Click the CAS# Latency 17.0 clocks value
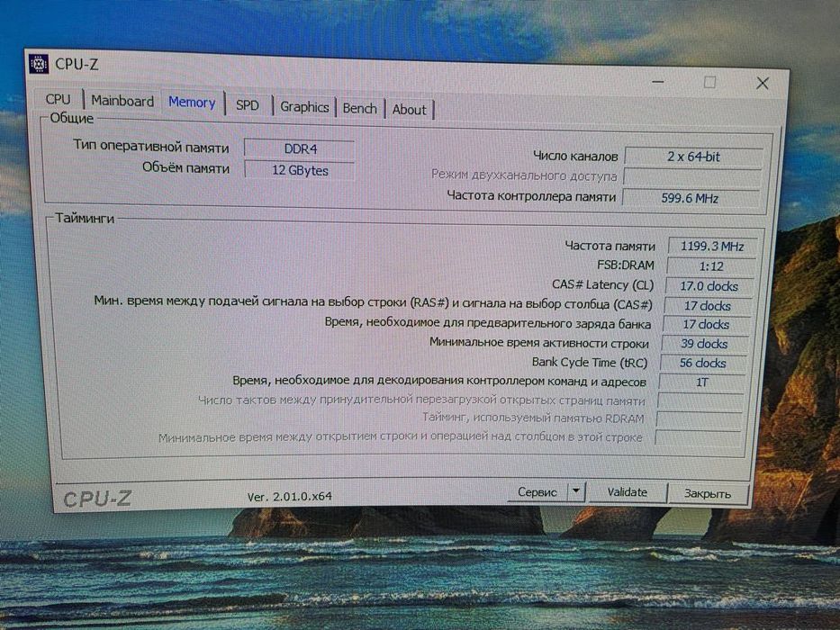Image resolution: width=840 pixels, height=630 pixels. point(709,286)
